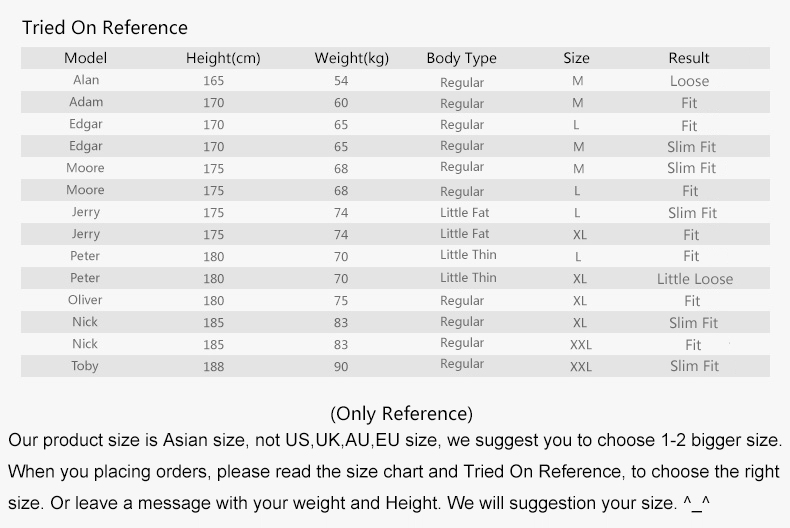
Task: Click the height value 165
Action: (x=214, y=81)
